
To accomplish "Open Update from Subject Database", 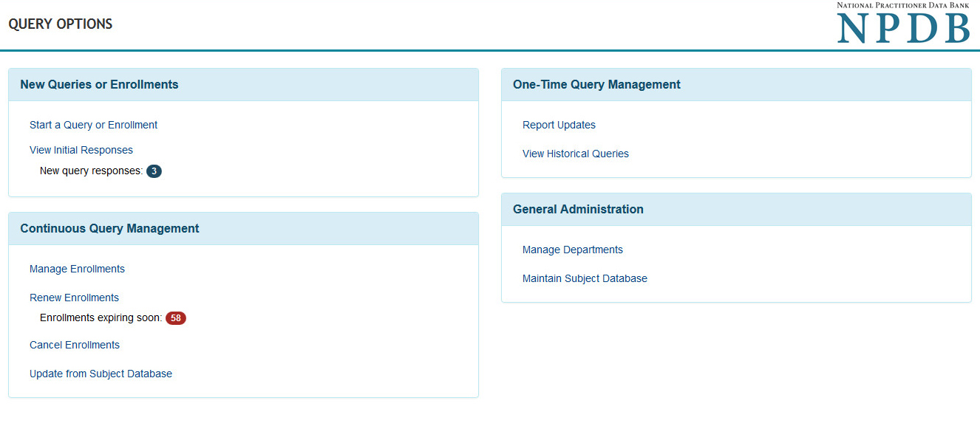I will click(x=101, y=374).
